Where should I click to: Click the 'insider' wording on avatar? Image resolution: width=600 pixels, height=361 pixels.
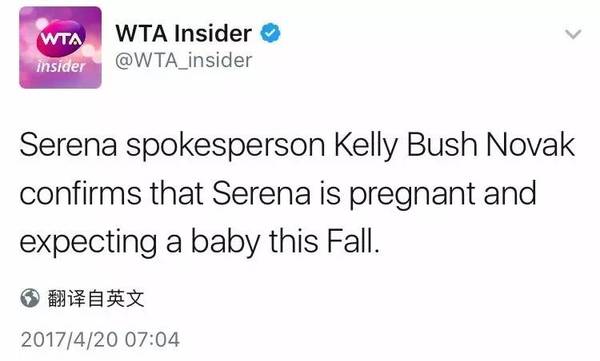tap(61, 67)
